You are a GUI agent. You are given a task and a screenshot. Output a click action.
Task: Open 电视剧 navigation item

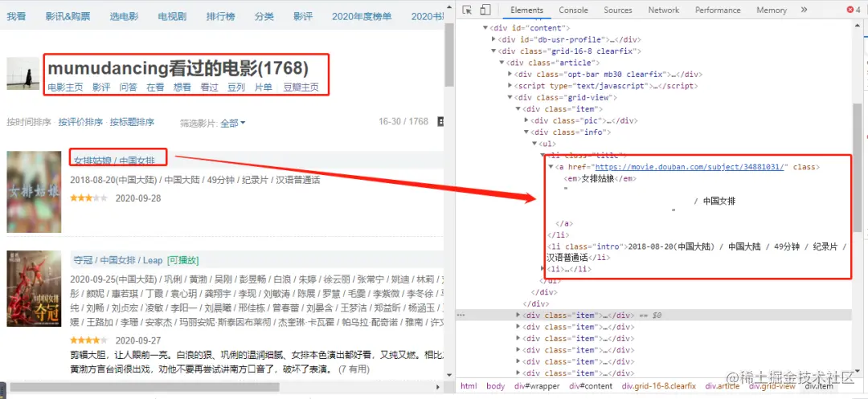(172, 16)
